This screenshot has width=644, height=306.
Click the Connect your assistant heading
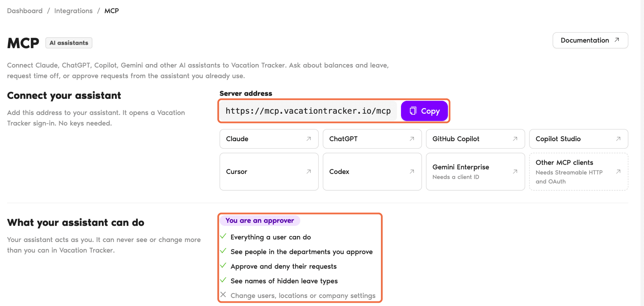pyautogui.click(x=64, y=96)
